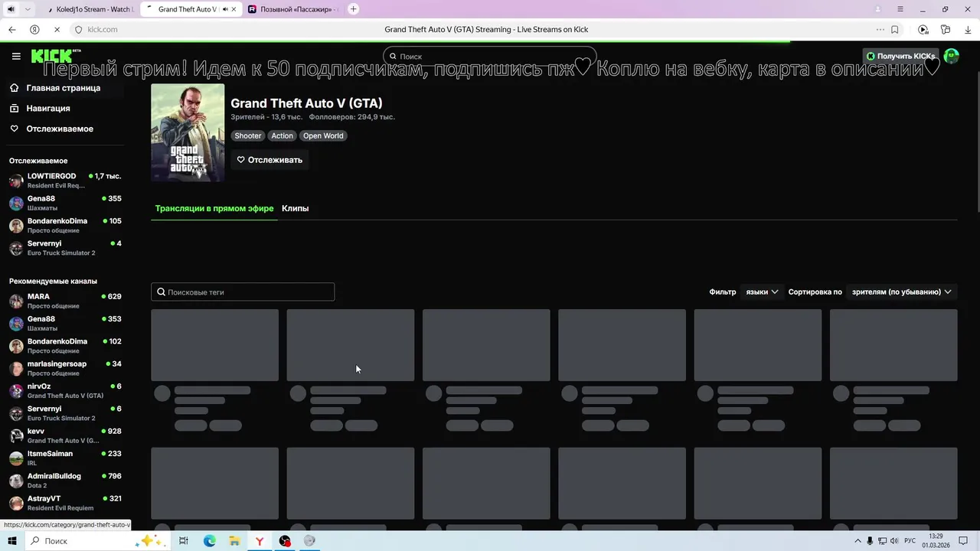The height and width of the screenshot is (551, 980).
Task: Select the Shooter tag
Action: pyautogui.click(x=247, y=135)
